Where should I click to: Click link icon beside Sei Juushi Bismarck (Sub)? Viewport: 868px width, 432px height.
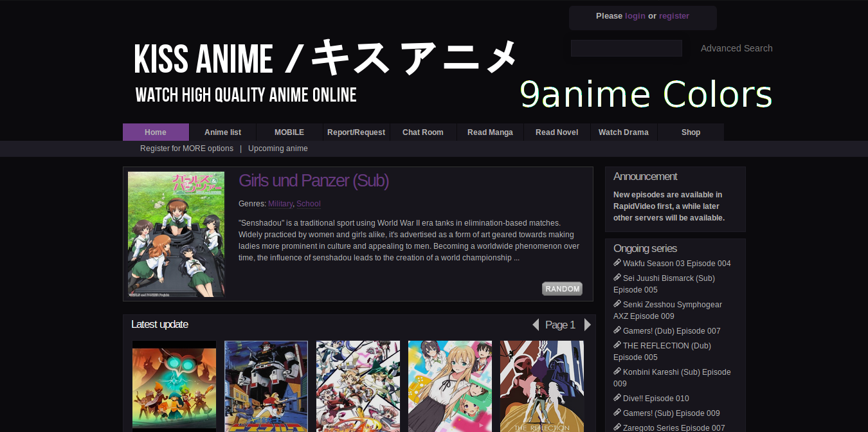tap(617, 278)
